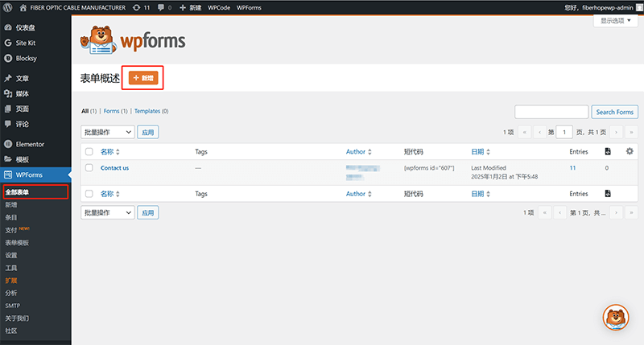
Task: Click the document icon in footer row
Action: pos(608,193)
